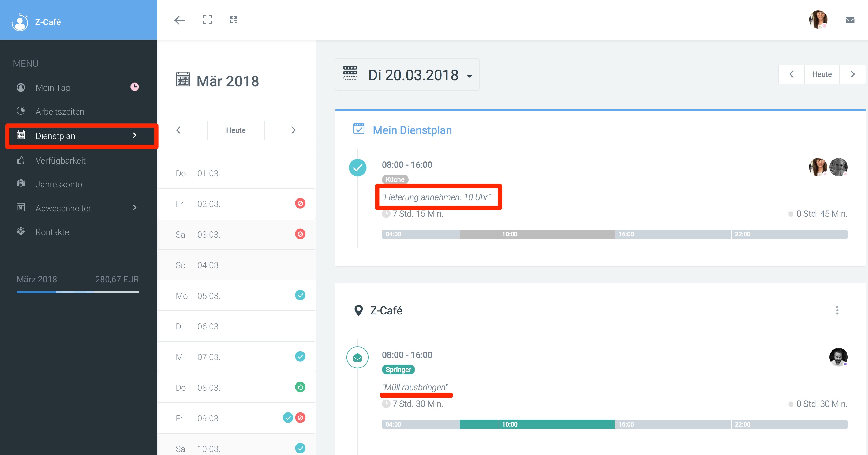Click the 280,67 EUR earnings value
This screenshot has height=455, width=868.
tap(117, 280)
